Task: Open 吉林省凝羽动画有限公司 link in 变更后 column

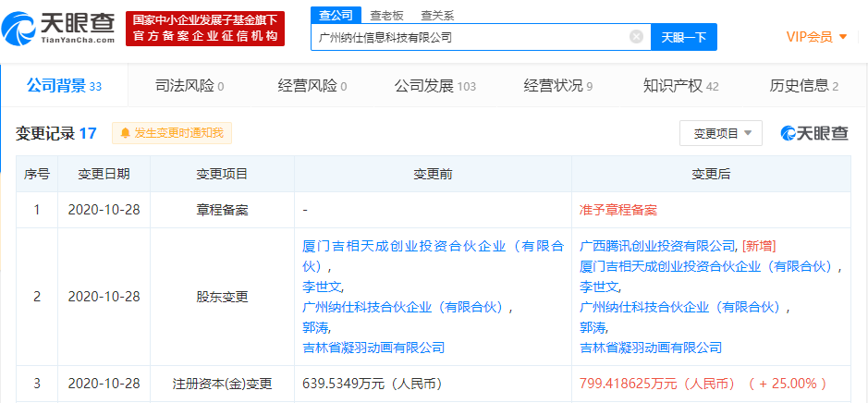Action: click(x=651, y=348)
